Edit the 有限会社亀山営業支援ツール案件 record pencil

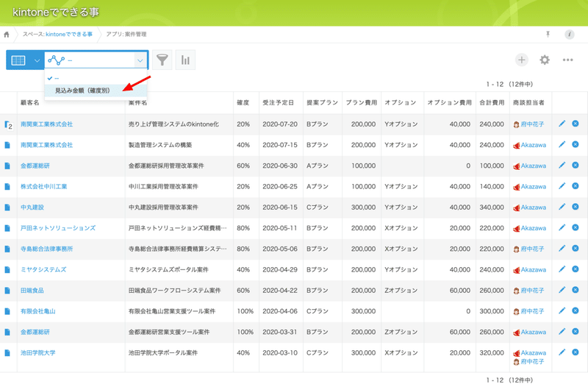point(562,310)
